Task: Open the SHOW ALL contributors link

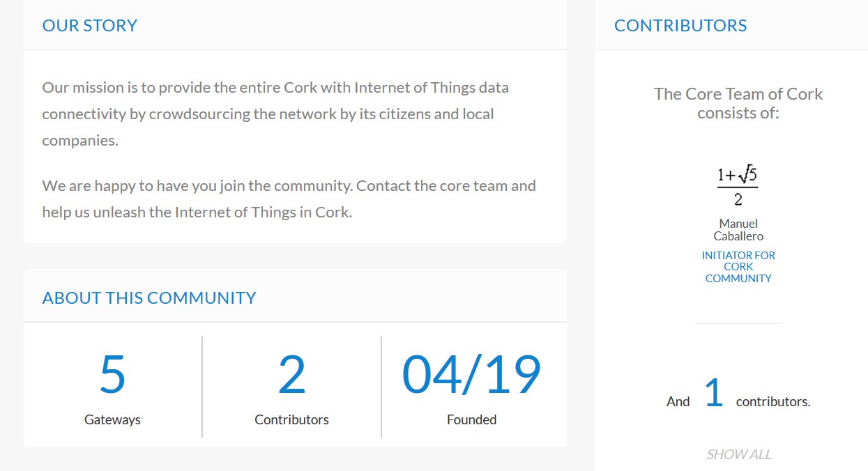Action: [738, 454]
